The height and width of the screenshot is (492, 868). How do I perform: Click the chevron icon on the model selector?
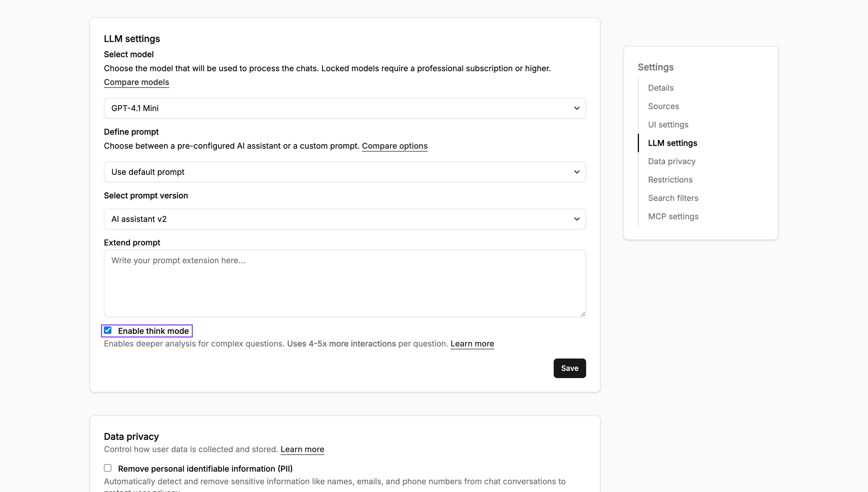(x=576, y=108)
